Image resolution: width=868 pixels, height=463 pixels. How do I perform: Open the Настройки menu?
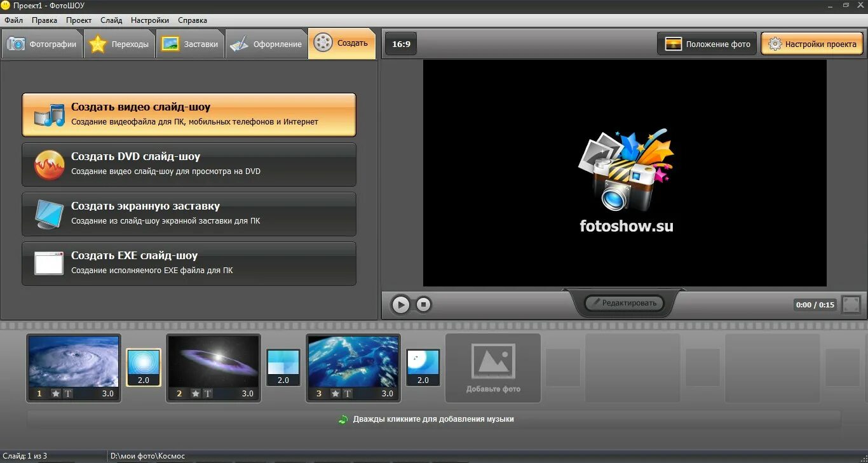click(150, 20)
